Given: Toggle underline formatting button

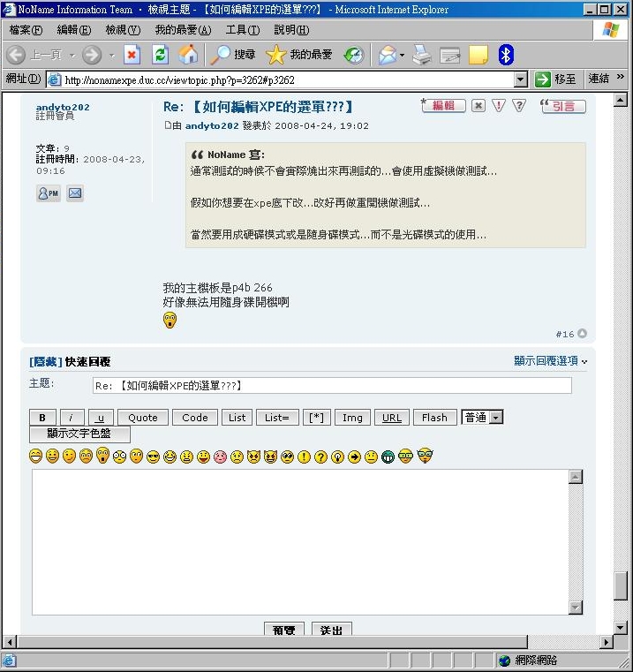Looking at the screenshot, I should click(101, 418).
